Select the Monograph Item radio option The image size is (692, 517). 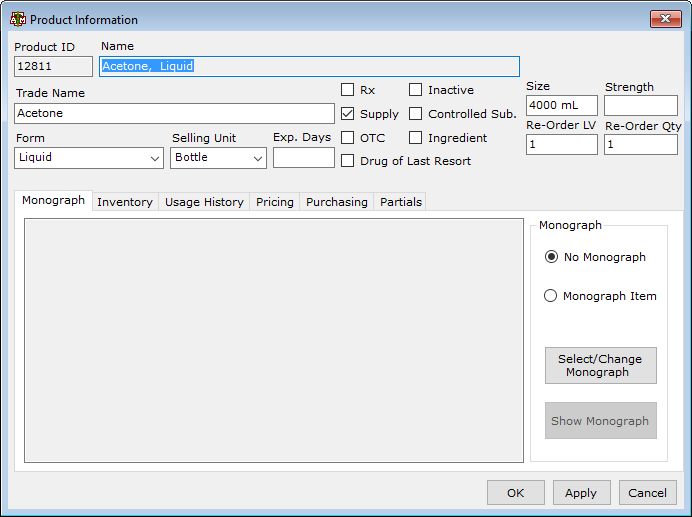tap(550, 295)
